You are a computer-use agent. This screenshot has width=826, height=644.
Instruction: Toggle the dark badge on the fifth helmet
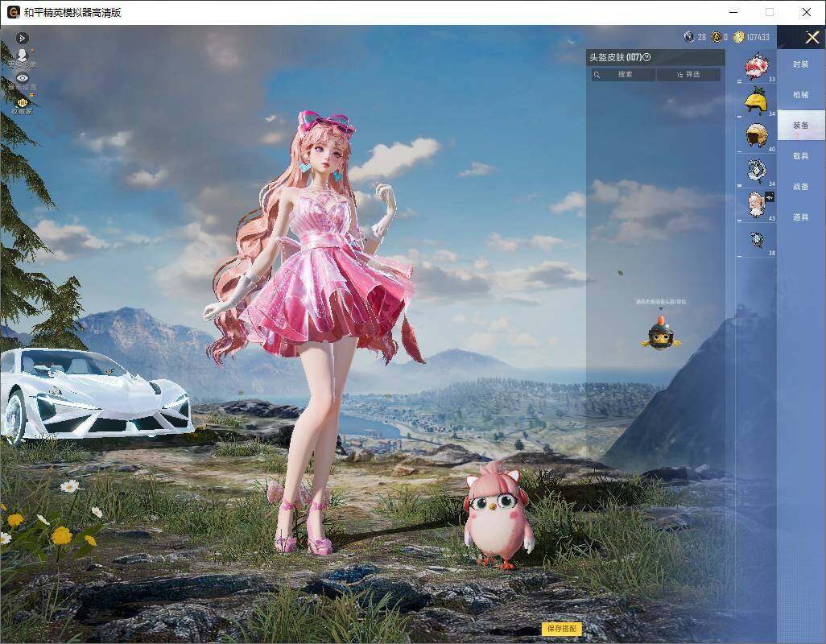tap(770, 197)
